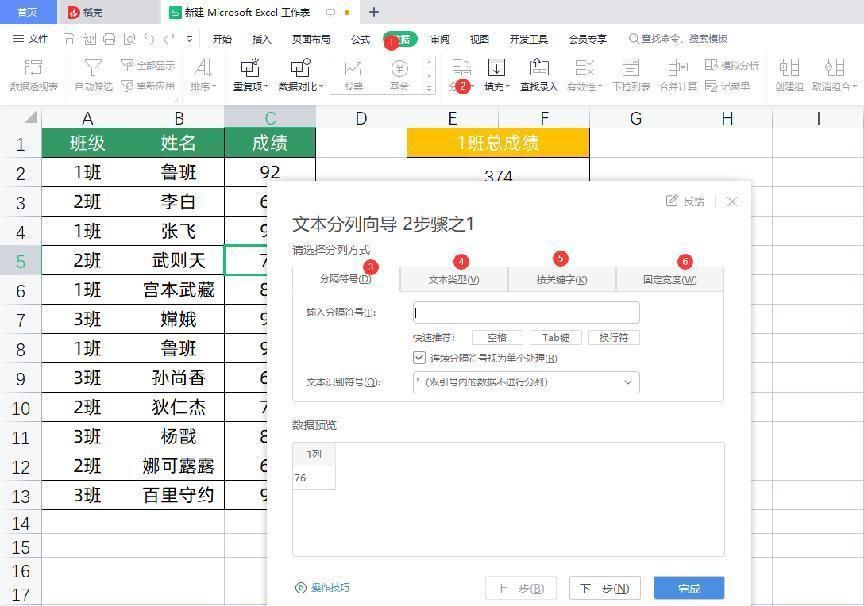This screenshot has width=864, height=606.
Task: Click preview value 76 in 数据预览
Action: tap(300, 478)
